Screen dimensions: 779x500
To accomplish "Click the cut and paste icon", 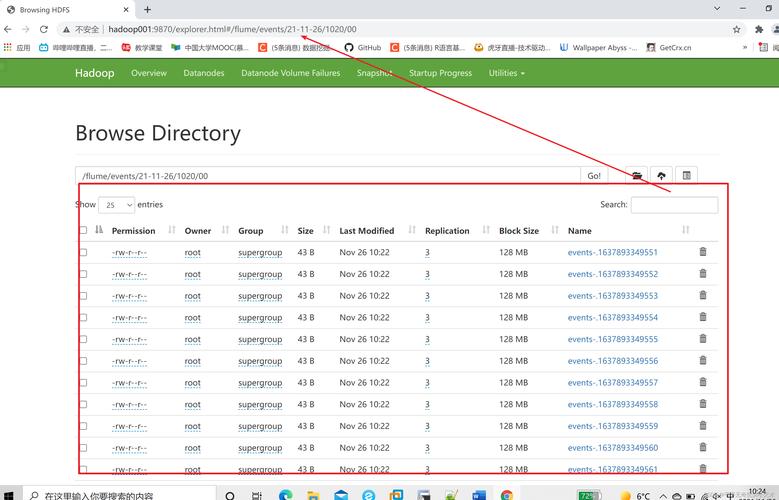I will tap(687, 175).
